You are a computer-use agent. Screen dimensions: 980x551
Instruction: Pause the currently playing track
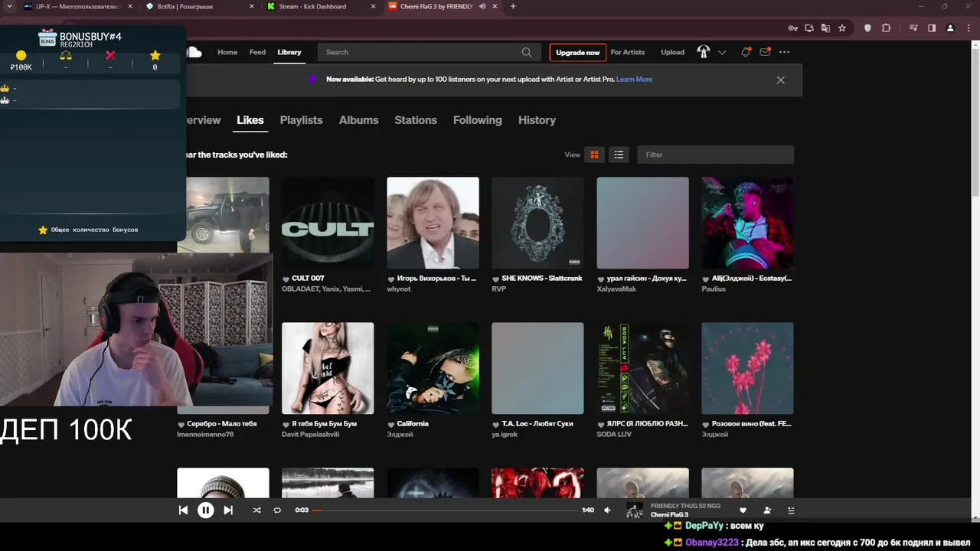coord(205,510)
